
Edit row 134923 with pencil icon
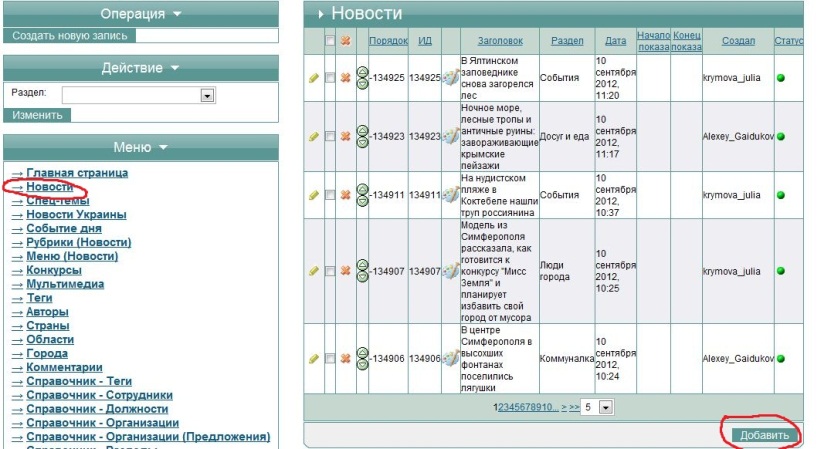pyautogui.click(x=314, y=136)
